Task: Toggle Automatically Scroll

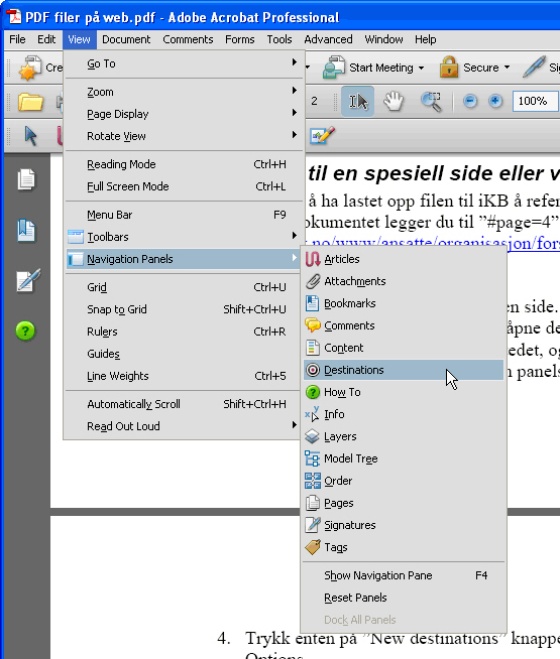Action: (184, 404)
